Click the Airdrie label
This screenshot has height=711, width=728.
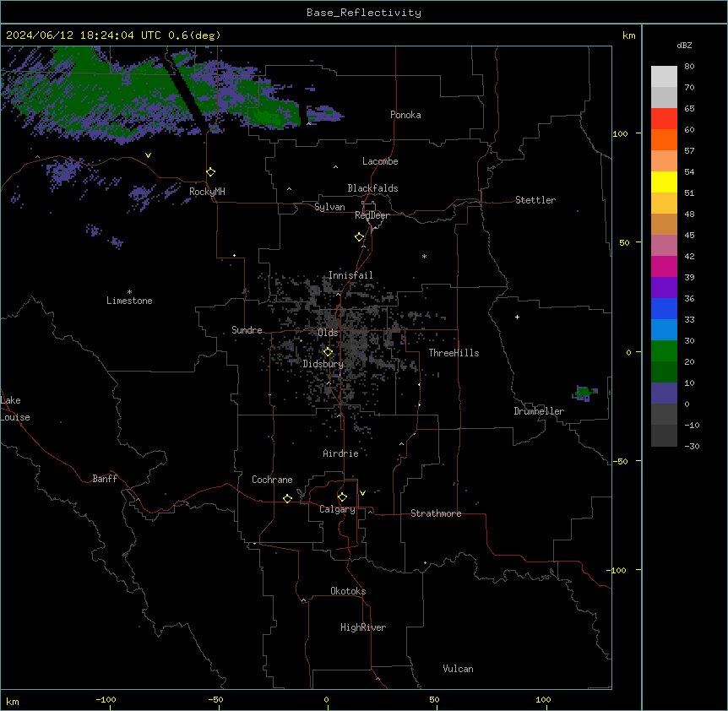coord(341,453)
